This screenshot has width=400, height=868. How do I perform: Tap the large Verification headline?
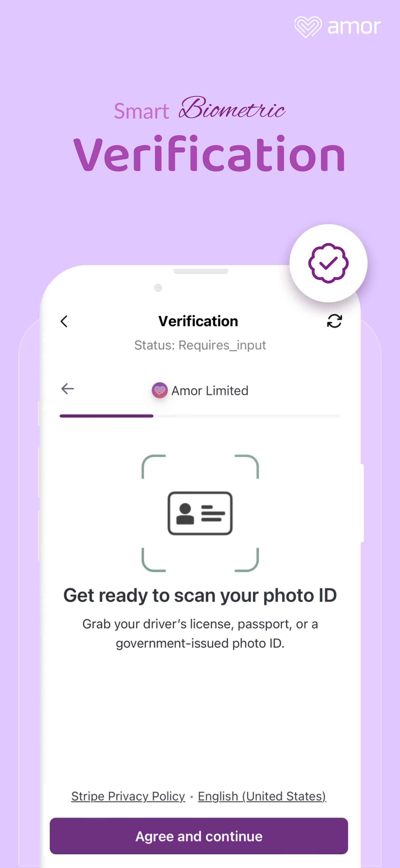click(209, 154)
